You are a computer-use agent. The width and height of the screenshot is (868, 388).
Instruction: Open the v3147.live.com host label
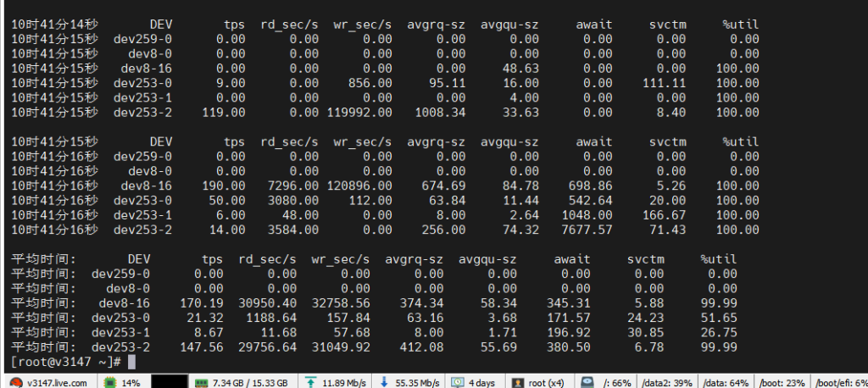tap(57, 383)
